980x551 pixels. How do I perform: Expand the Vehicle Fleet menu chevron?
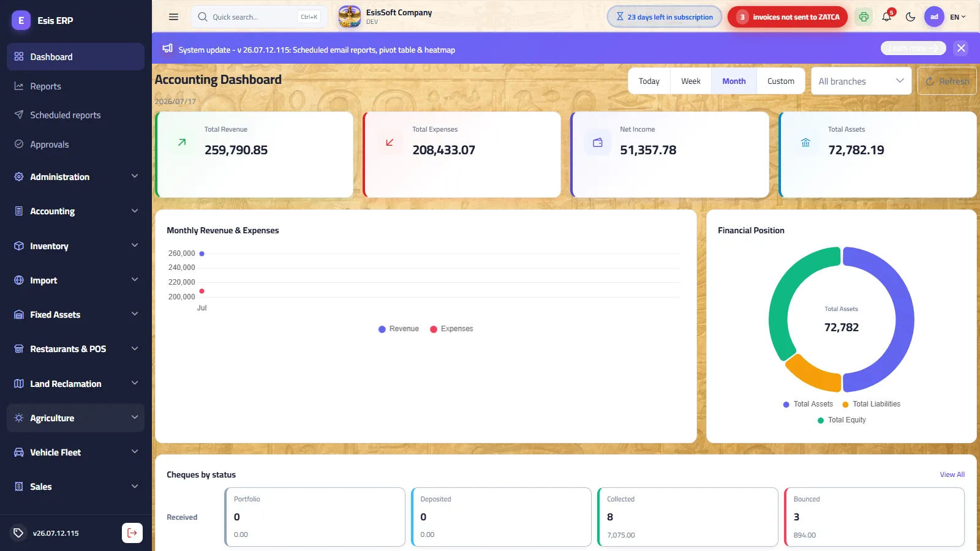135,452
